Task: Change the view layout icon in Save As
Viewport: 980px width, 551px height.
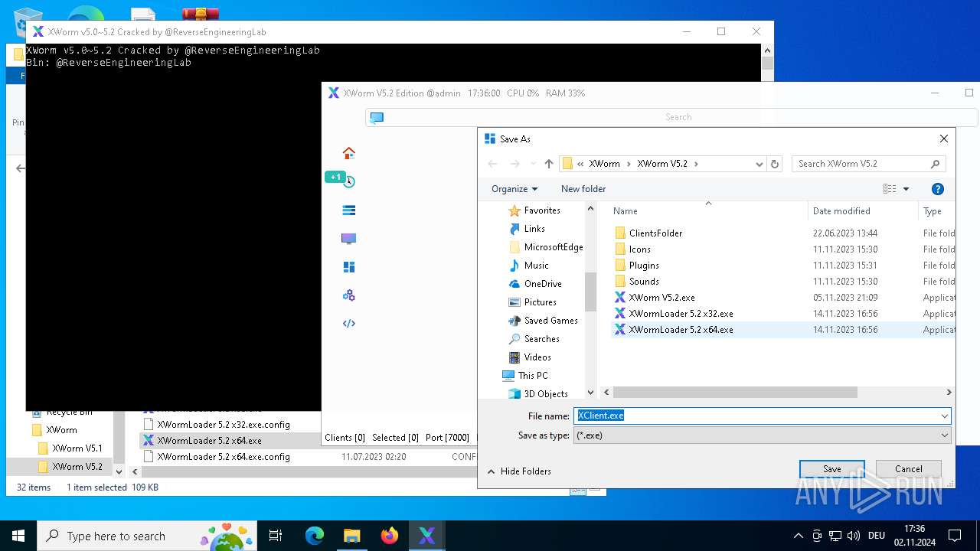Action: 890,189
